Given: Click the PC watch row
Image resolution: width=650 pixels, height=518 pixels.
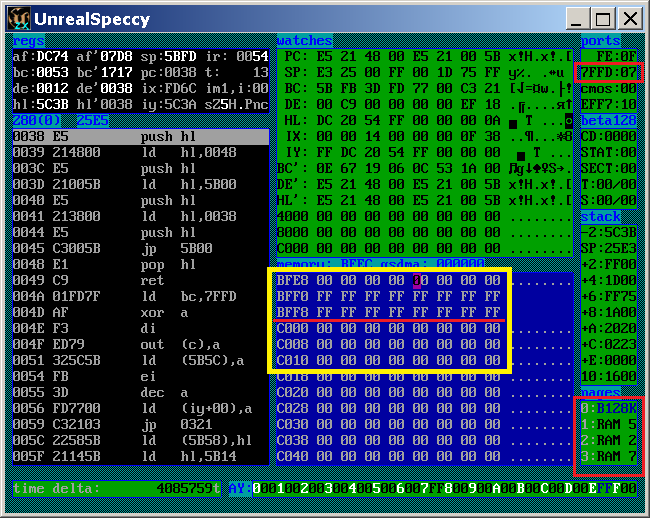Looking at the screenshot, I should 425,57.
